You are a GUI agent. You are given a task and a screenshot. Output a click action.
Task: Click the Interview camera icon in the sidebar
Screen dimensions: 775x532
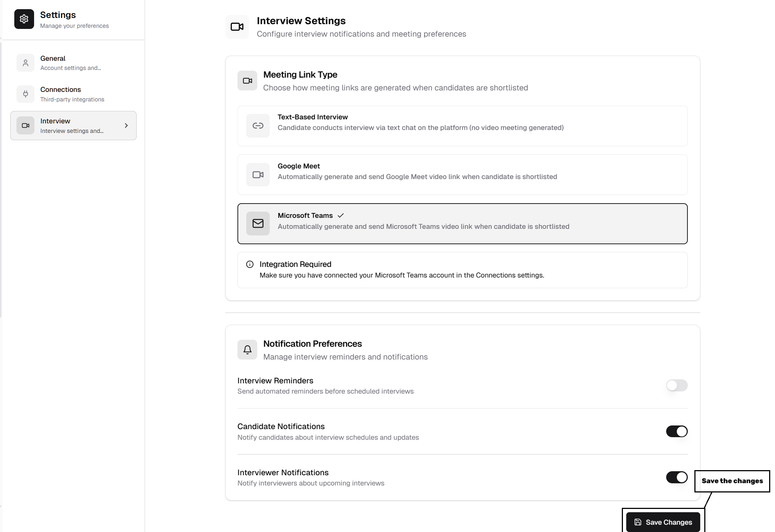[x=25, y=126]
